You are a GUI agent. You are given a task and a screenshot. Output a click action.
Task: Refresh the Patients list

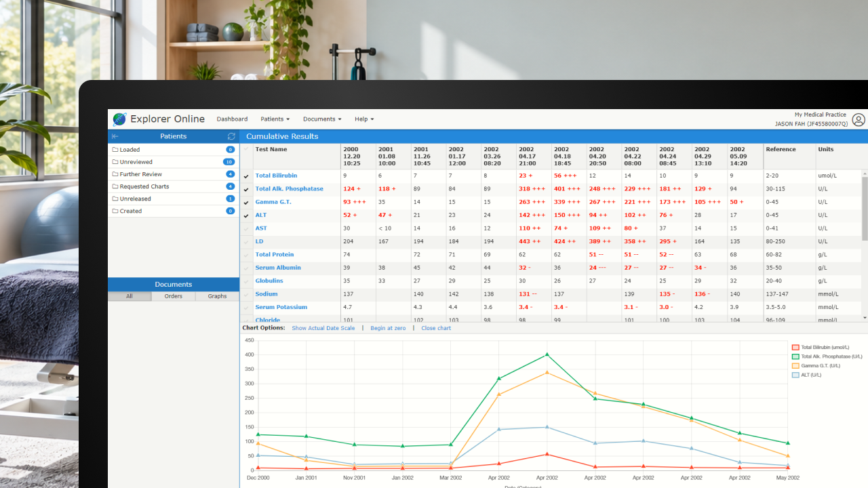[x=231, y=136]
